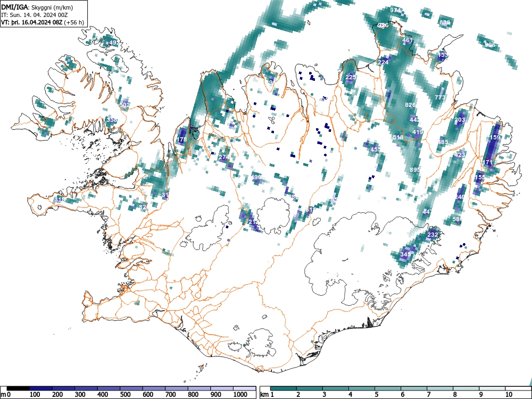This screenshot has height=399, width=532.
Task: Click the visibility value '345' on the map
Action: pyautogui.click(x=405, y=254)
